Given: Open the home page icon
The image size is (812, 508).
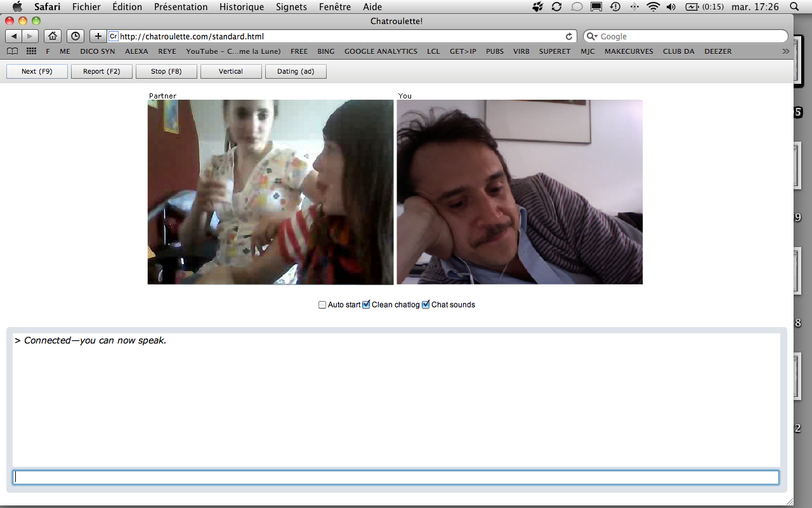Looking at the screenshot, I should pyautogui.click(x=53, y=36).
